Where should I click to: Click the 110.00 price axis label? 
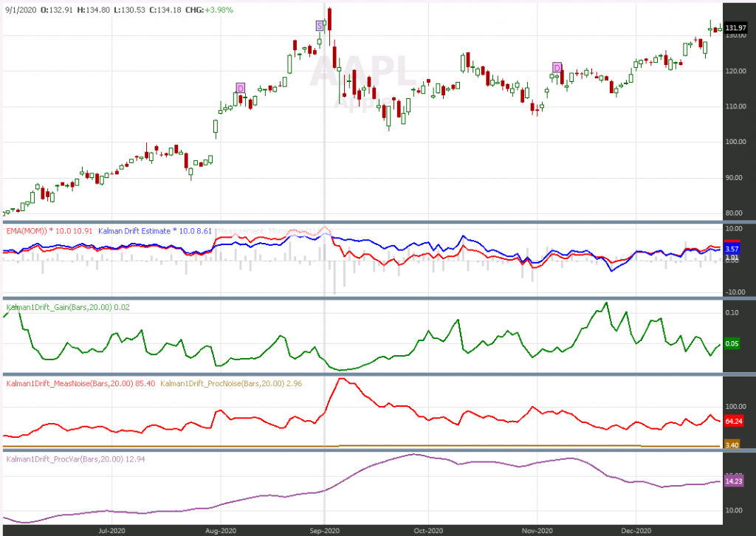pyautogui.click(x=736, y=106)
